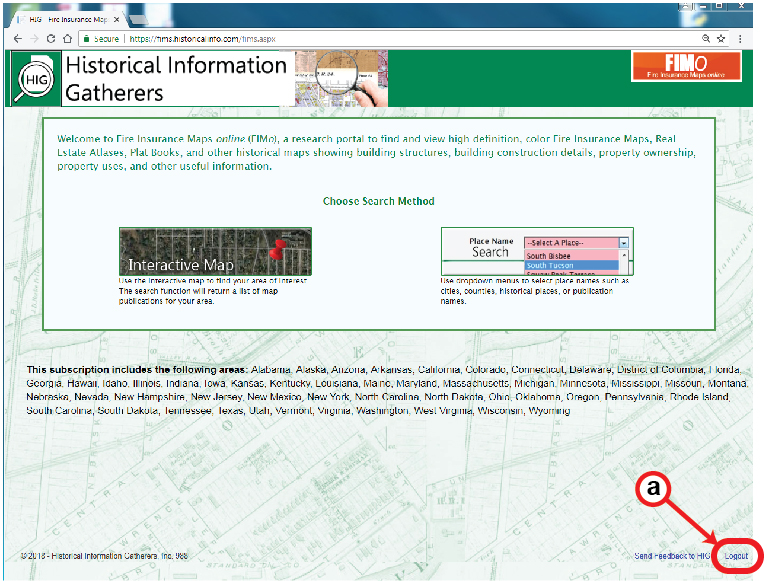
Task: Click the FIMO Fire Insurance Maps logo
Action: tap(685, 66)
